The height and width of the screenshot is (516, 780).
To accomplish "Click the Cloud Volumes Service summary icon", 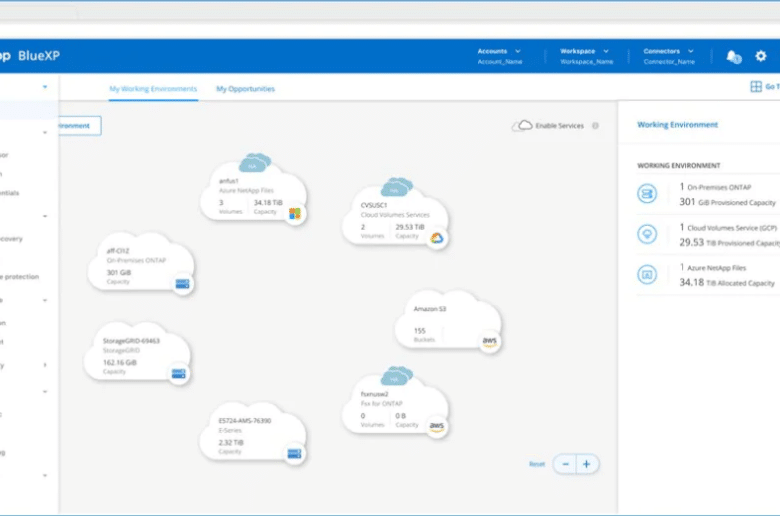I will 647,234.
